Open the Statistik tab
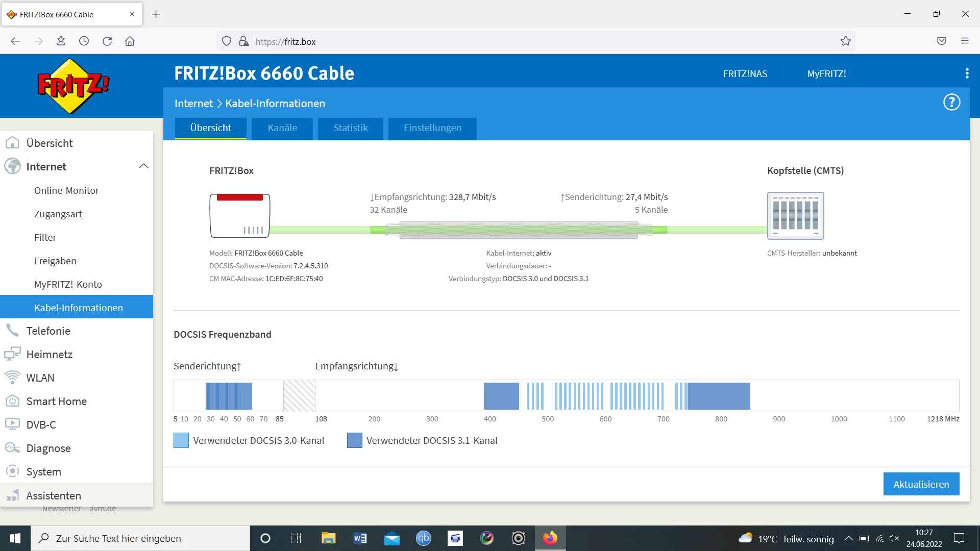Screen dimensions: 980x551 pos(350,128)
